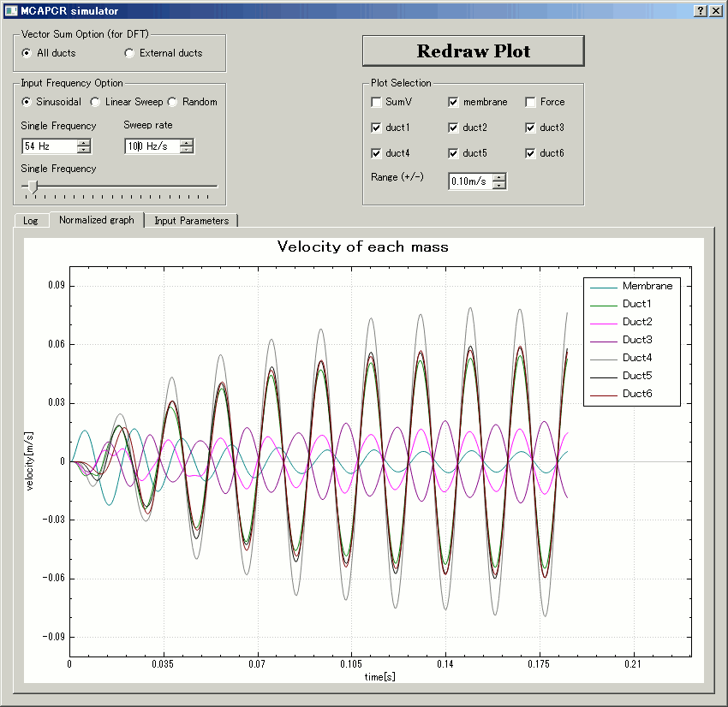Click the Single Frequency 54 Hz field

pos(49,146)
